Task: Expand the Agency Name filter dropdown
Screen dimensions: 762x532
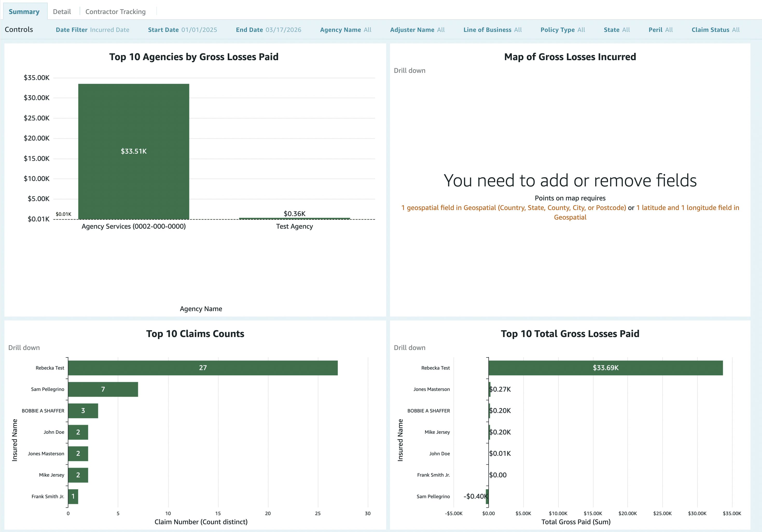Action: (x=345, y=30)
